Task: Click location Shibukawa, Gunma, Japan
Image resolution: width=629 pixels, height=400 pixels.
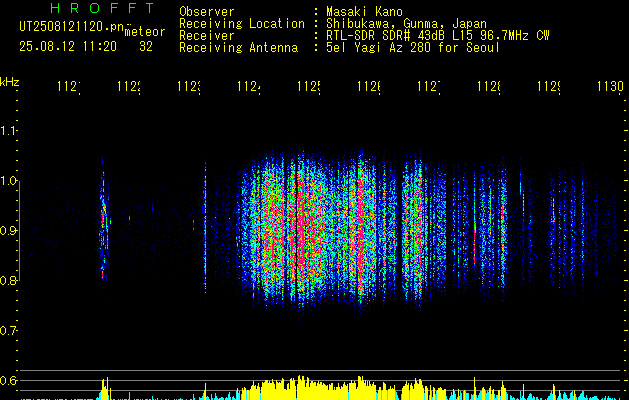Action: coord(406,24)
